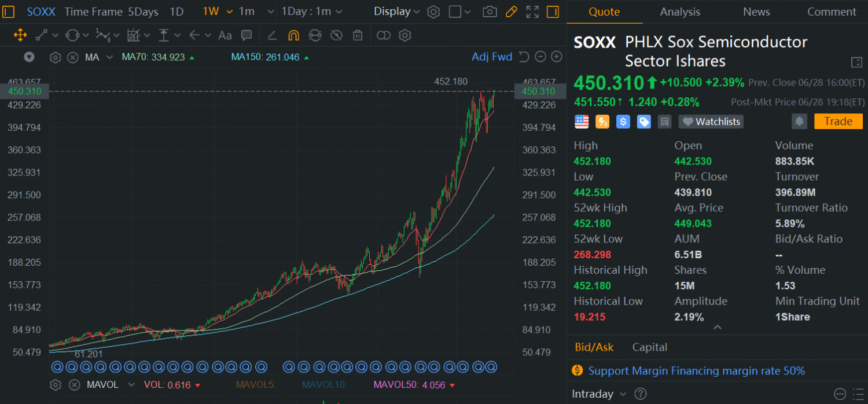Zoom in the chart with plus icon
868x404 pixels.
click(x=556, y=57)
